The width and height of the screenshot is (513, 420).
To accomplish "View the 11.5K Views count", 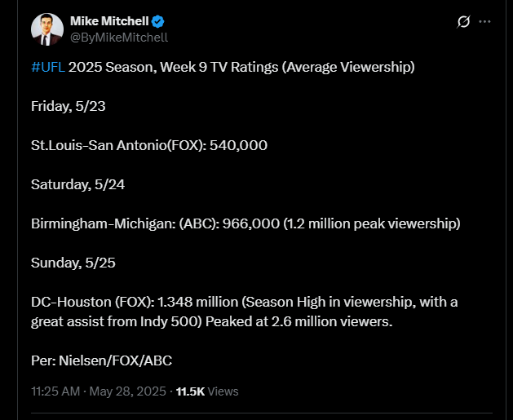I will (x=207, y=391).
